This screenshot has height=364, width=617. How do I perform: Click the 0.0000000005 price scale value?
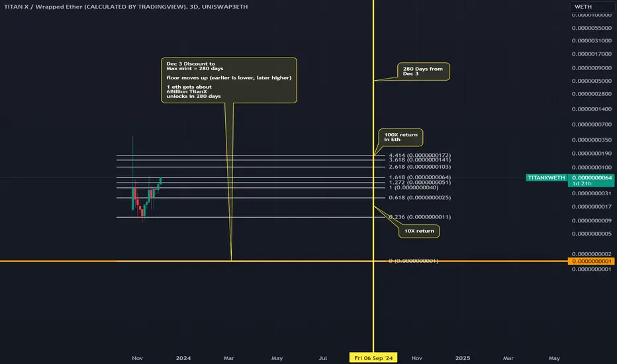click(591, 234)
